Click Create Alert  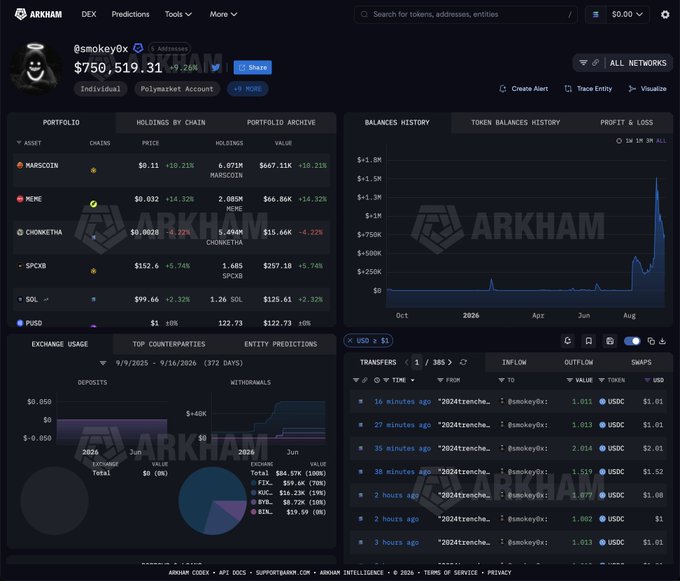tap(524, 88)
